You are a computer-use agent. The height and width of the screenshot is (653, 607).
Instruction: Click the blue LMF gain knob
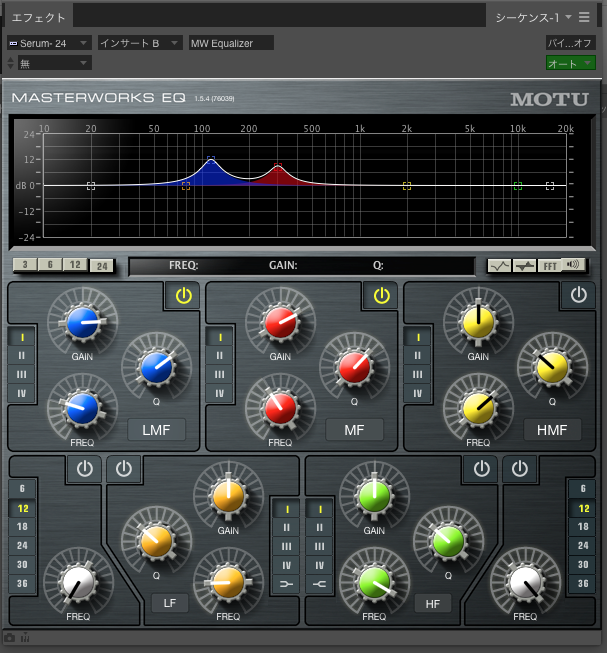point(83,323)
